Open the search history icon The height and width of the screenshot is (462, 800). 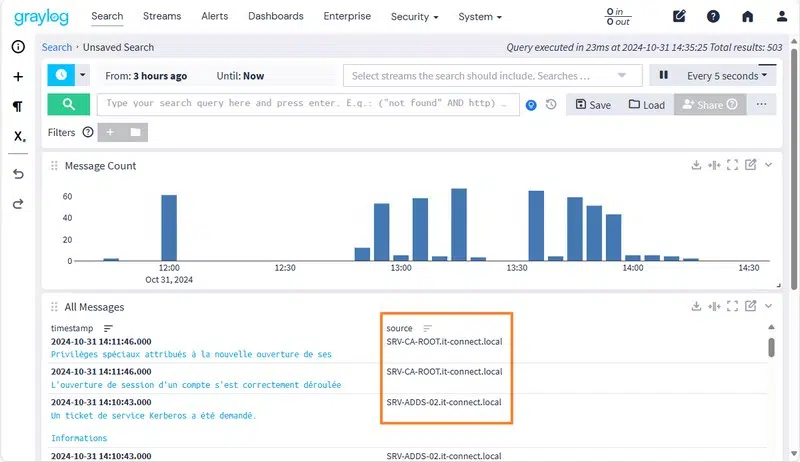(551, 104)
